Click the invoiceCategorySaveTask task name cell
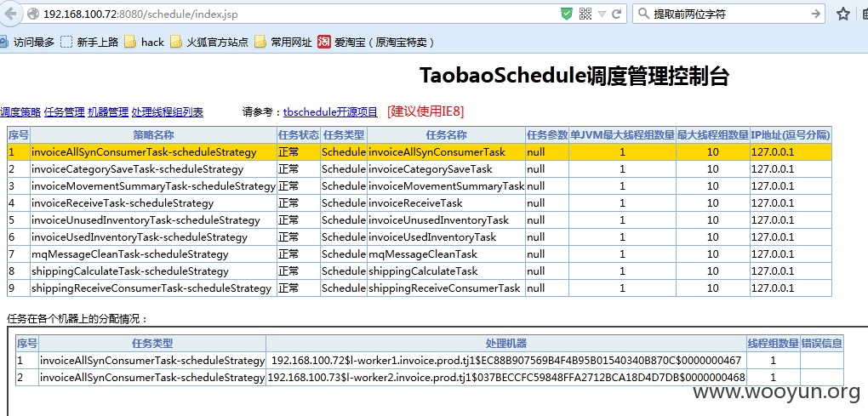The height and width of the screenshot is (416, 868). click(446, 168)
